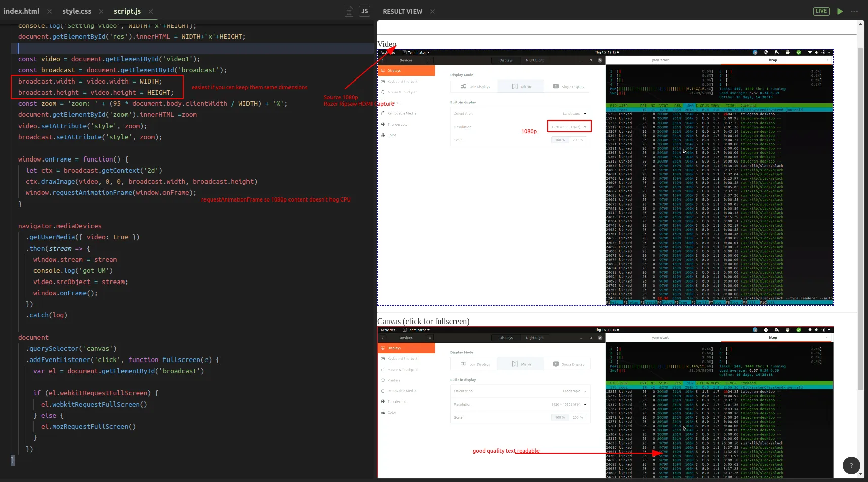868x482 pixels.
Task: Open the Orientation Landscape dropdown in the Canvas preview
Action: (x=574, y=391)
